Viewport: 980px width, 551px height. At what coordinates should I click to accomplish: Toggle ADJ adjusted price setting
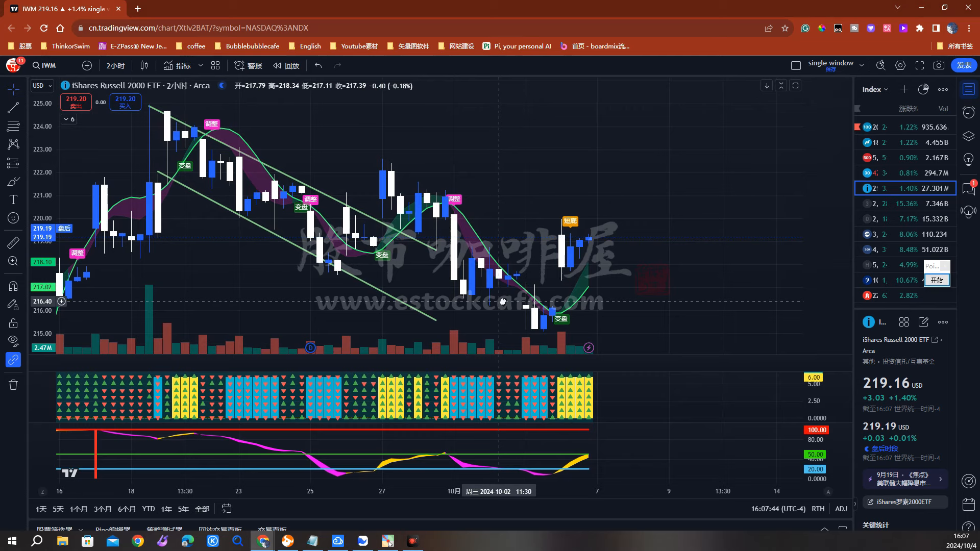click(841, 509)
